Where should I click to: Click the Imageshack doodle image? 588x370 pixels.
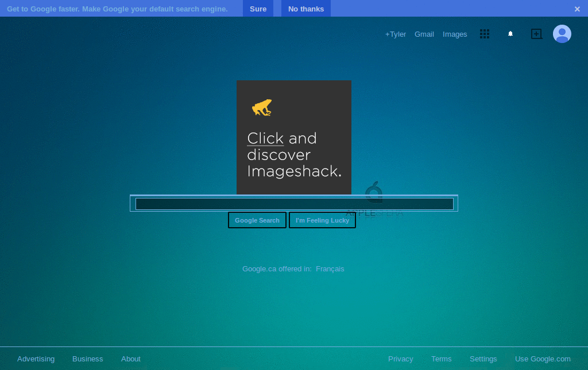(294, 138)
